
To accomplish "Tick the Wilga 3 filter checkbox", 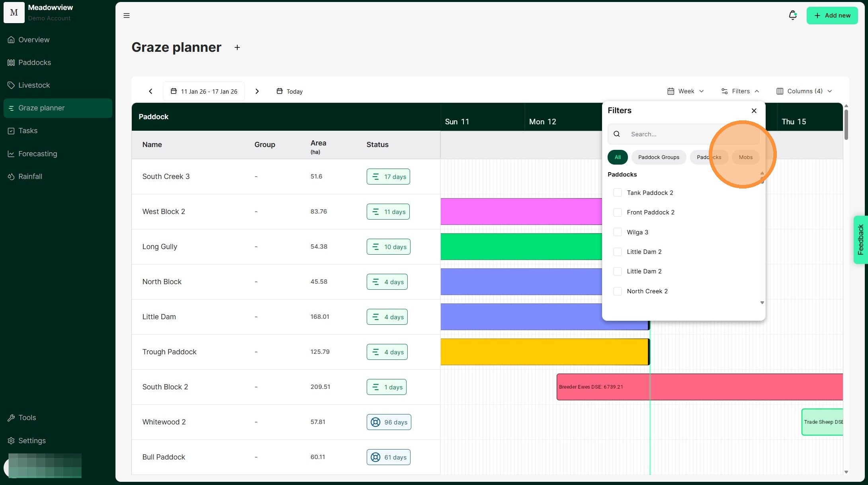I will 617,232.
